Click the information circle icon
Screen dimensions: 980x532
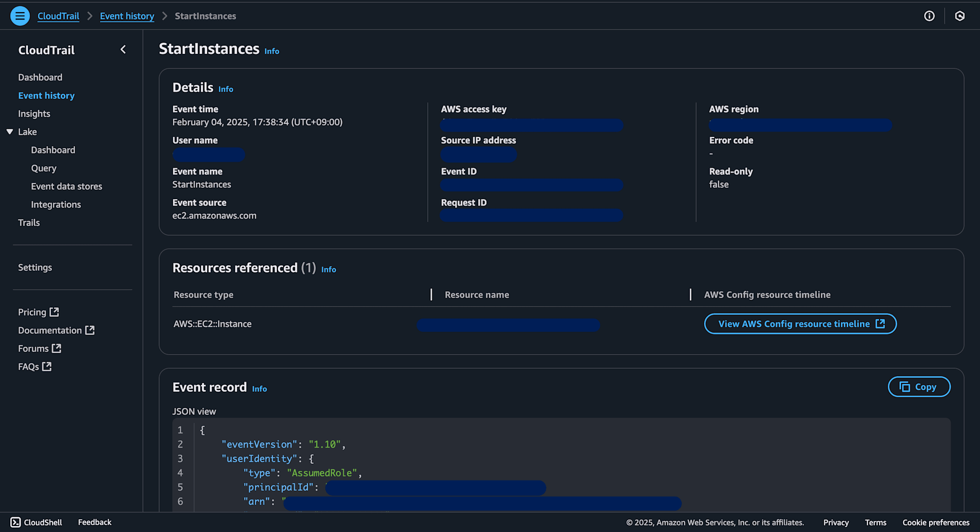point(929,16)
